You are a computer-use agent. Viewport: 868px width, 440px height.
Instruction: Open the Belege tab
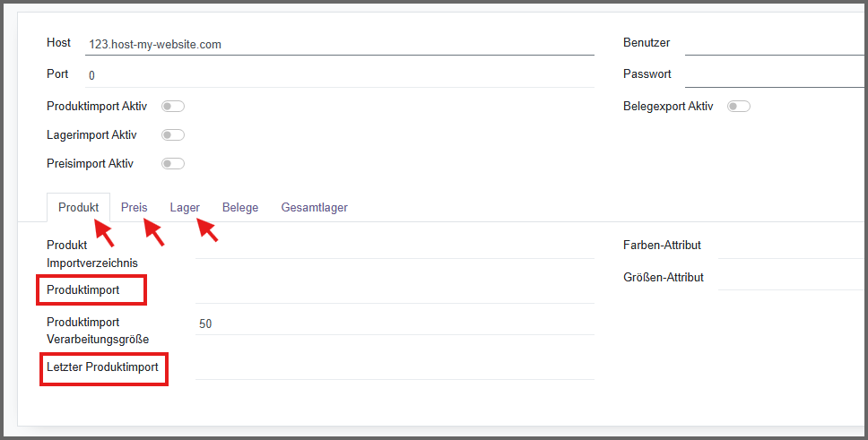tap(240, 208)
